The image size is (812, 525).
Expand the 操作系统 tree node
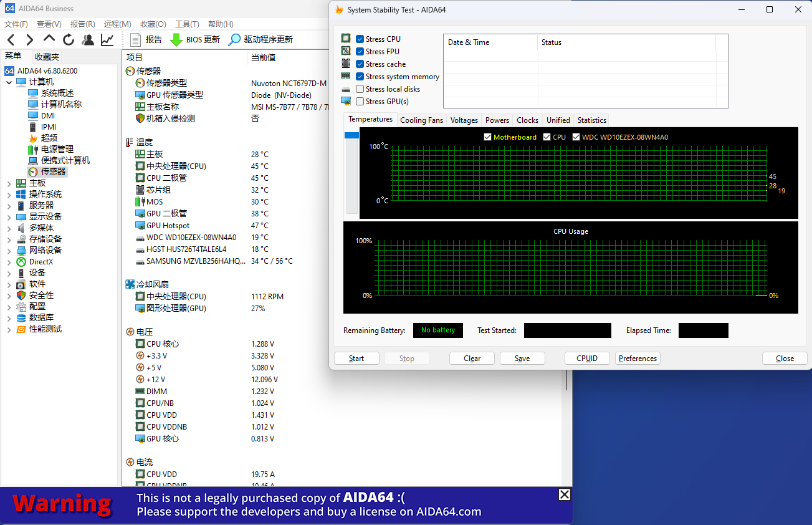tap(9, 195)
